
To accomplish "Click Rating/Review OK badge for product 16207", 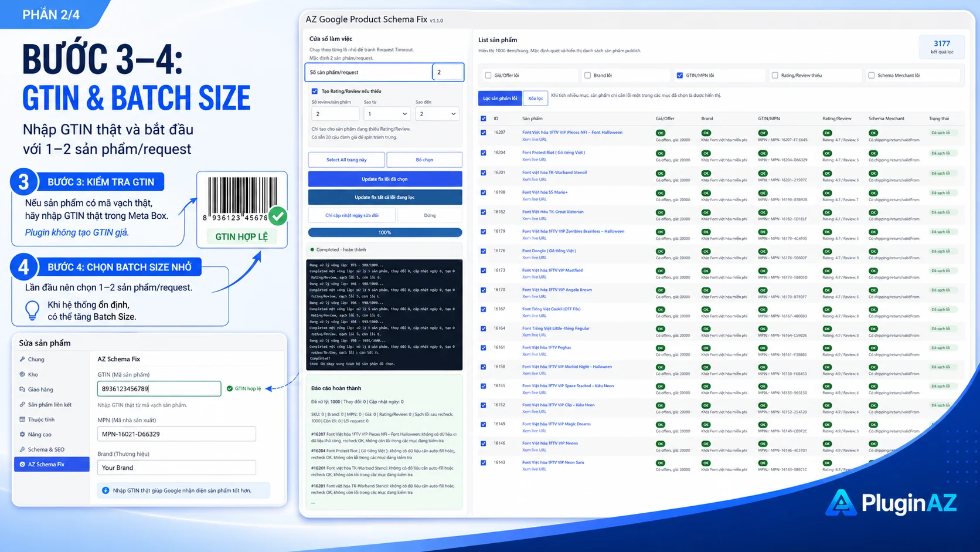I will [827, 133].
